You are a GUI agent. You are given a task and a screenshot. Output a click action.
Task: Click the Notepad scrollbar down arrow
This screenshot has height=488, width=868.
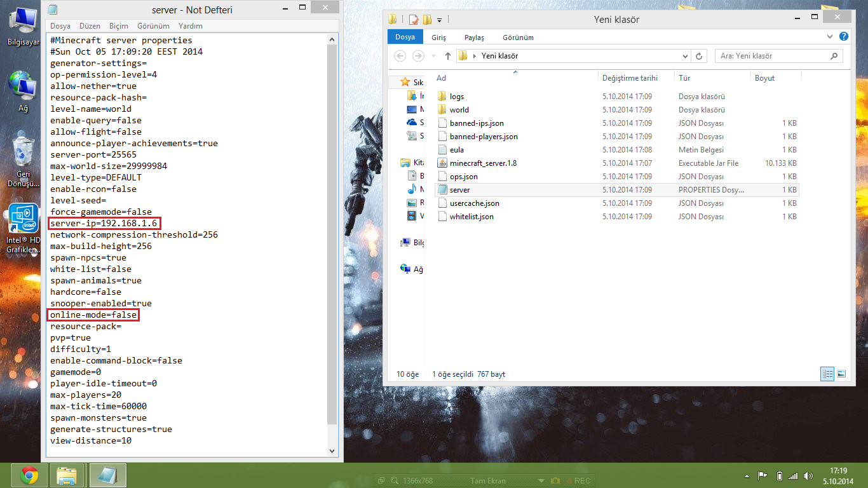[332, 451]
